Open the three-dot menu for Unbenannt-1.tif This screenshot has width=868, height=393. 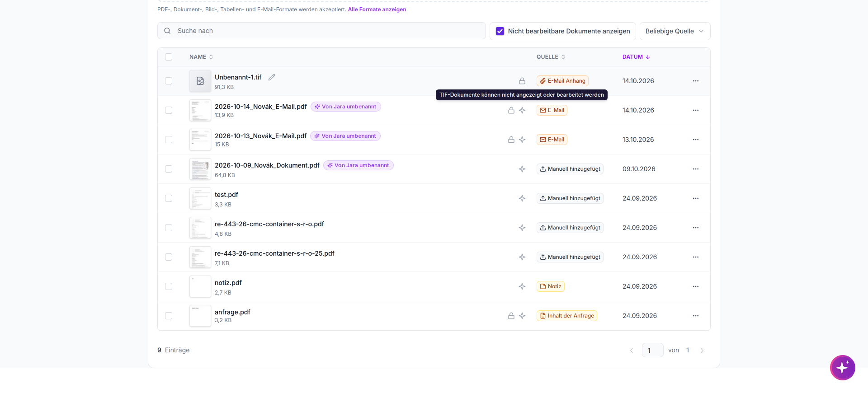(696, 81)
